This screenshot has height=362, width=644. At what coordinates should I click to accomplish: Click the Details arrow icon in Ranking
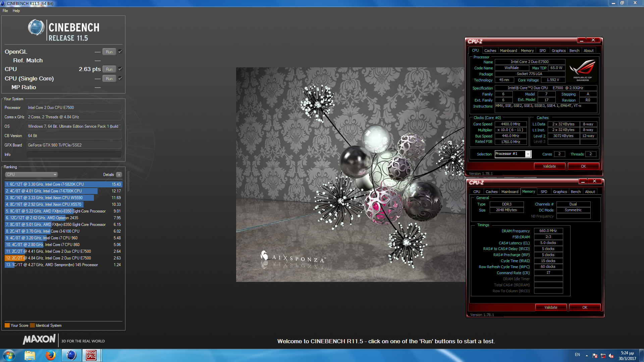tap(119, 175)
